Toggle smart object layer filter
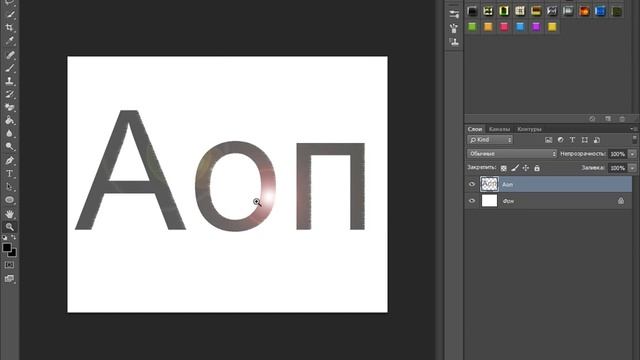640x360 pixels. (x=596, y=140)
